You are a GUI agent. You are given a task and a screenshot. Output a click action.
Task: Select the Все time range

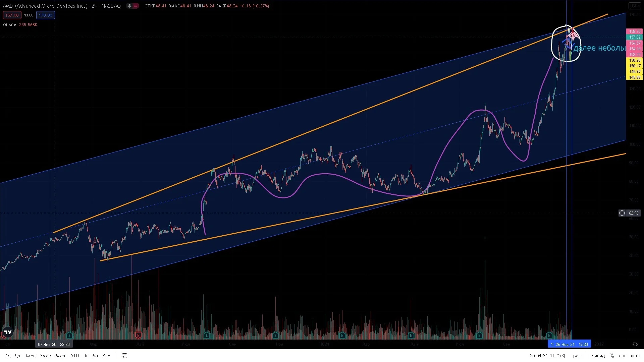coord(106,356)
